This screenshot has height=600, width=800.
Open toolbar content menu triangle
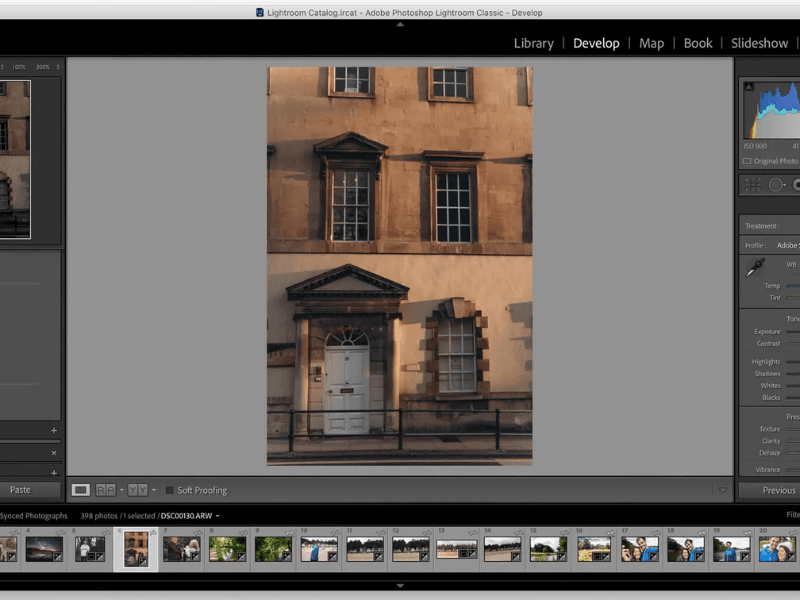click(x=722, y=490)
